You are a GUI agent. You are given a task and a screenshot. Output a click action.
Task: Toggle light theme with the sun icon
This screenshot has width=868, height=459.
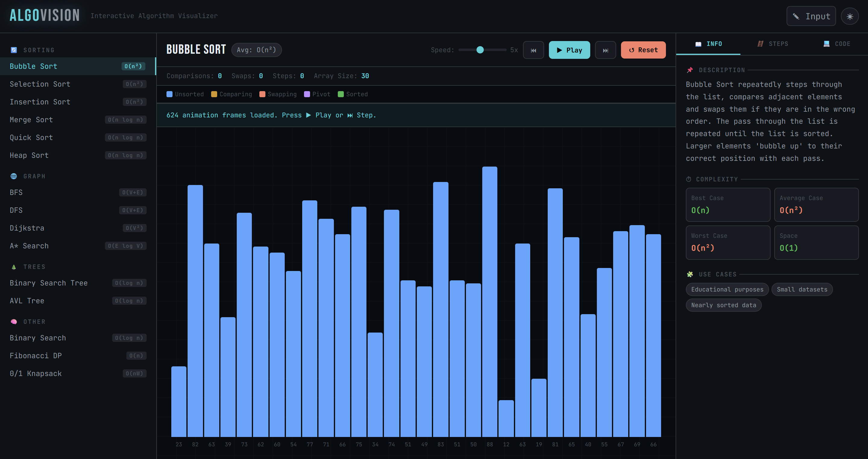(850, 16)
